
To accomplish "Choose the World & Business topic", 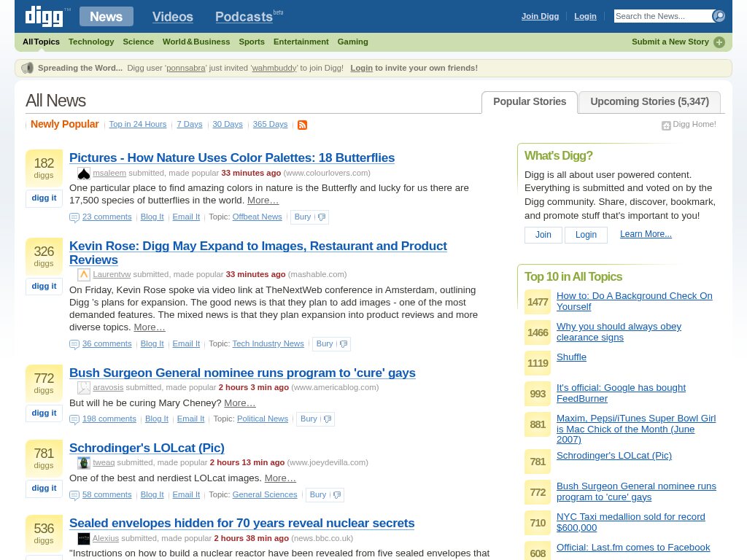I will click(x=196, y=42).
